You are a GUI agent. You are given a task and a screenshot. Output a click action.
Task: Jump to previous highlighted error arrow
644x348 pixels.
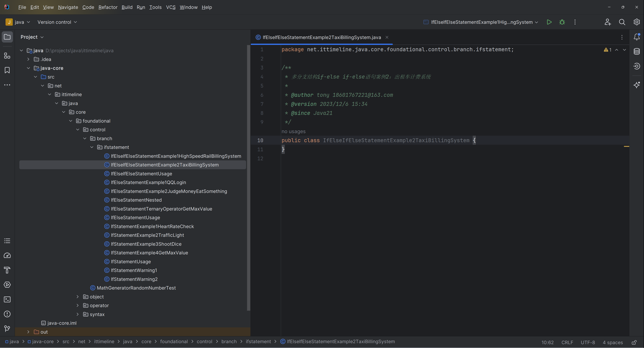pyautogui.click(x=617, y=50)
